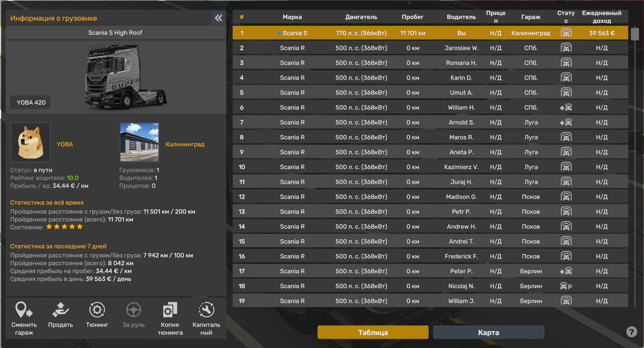The width and height of the screenshot is (644, 348).
Task: Collapse the truck information panel
Action: 218,18
